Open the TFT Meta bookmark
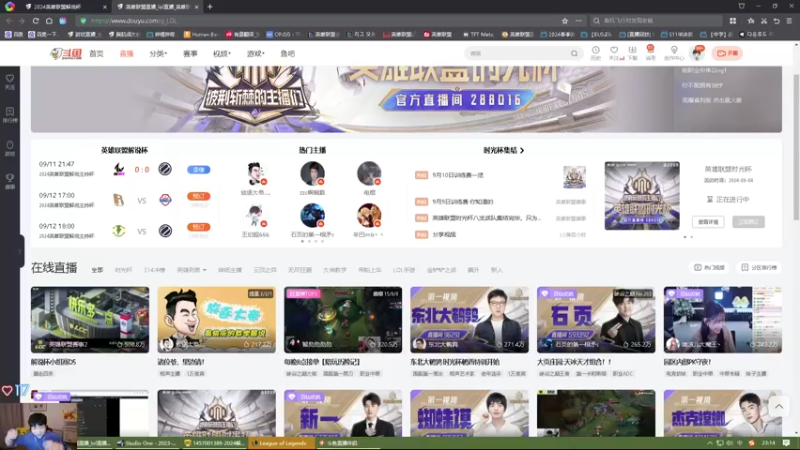The height and width of the screenshot is (450, 800). click(479, 34)
